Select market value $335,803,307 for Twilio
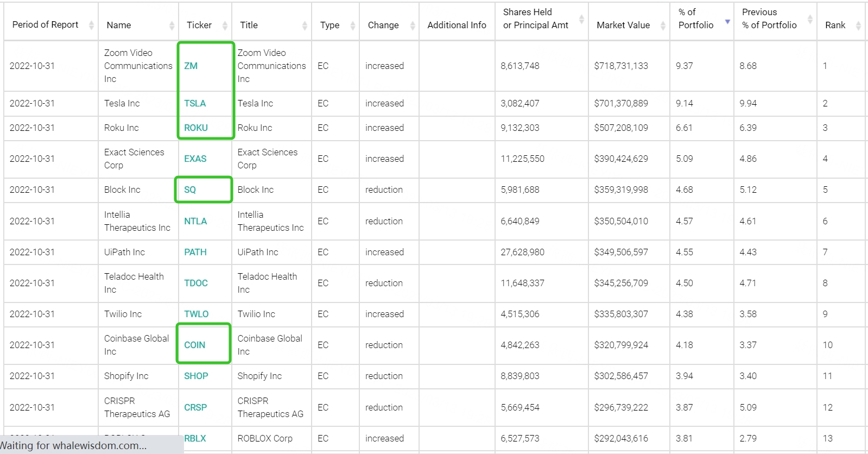Screen dimensions: 868x454 point(622,314)
